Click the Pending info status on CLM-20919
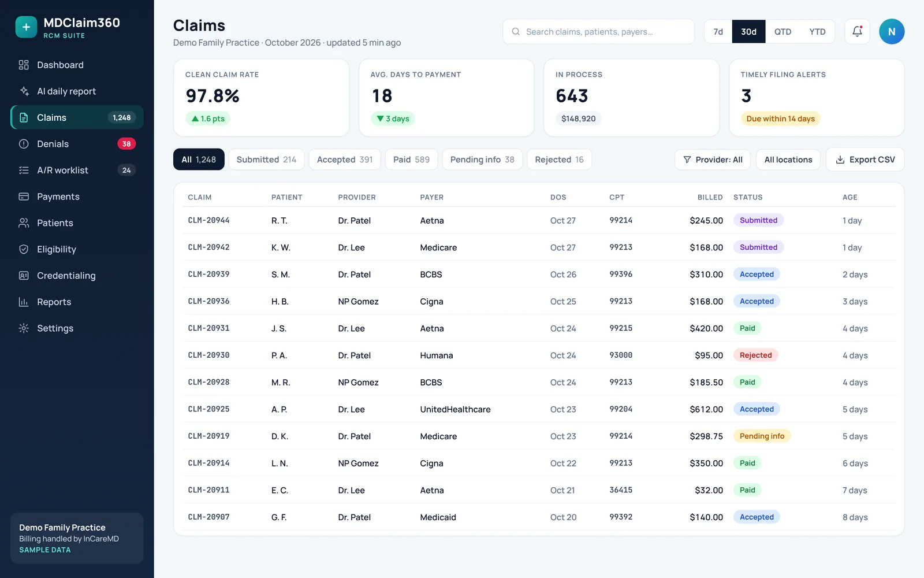This screenshot has width=924, height=578. coord(762,436)
